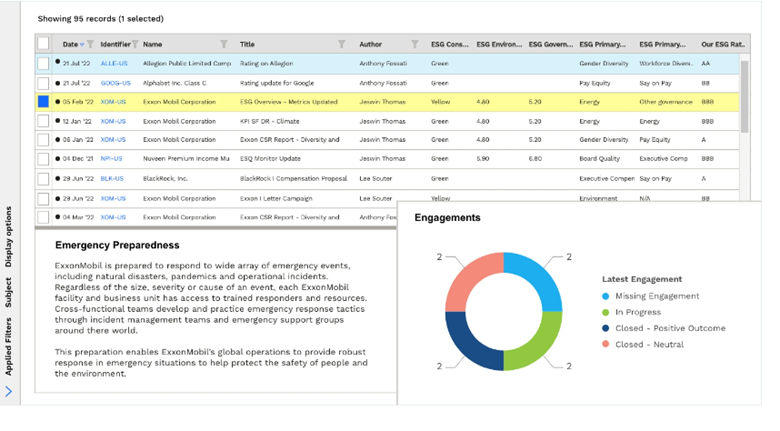780x431 pixels.
Task: Select the 'BlackRock, Inc.' name cell
Action: [165, 179]
